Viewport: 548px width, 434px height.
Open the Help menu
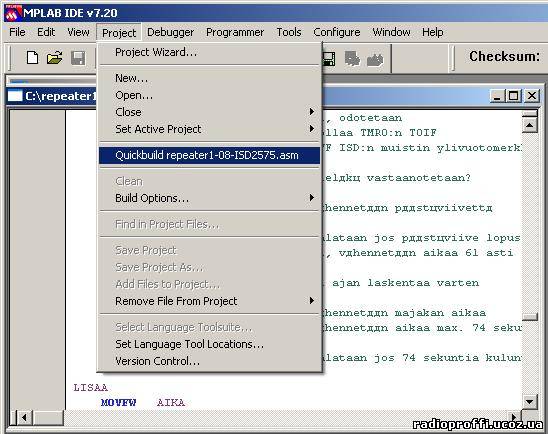point(432,32)
